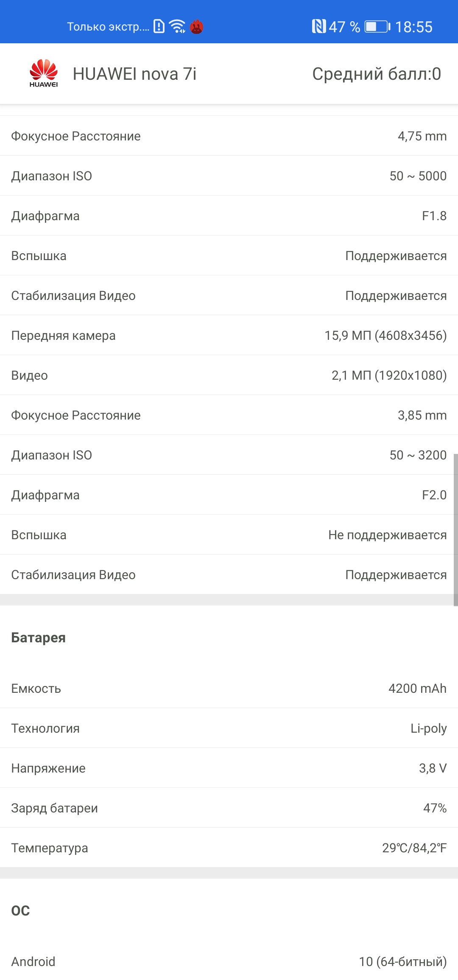Select the 'Температура' row label
The height and width of the screenshot is (980, 458).
(x=50, y=848)
